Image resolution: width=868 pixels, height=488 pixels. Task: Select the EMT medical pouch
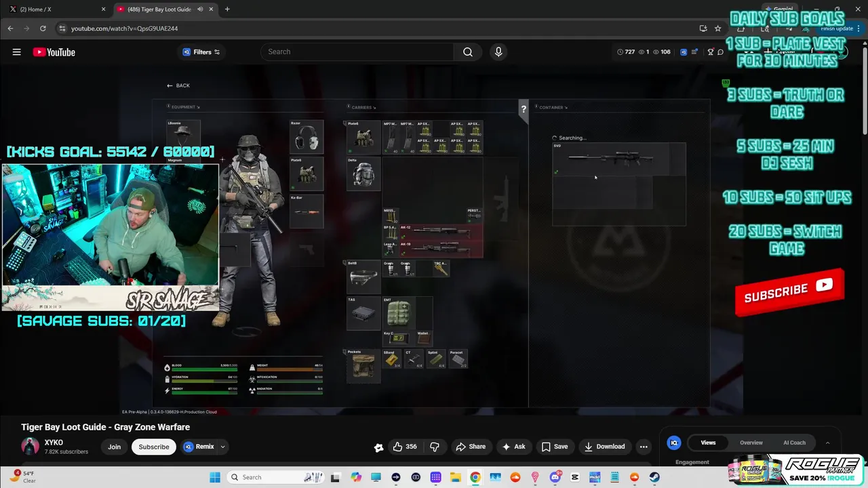pos(400,312)
